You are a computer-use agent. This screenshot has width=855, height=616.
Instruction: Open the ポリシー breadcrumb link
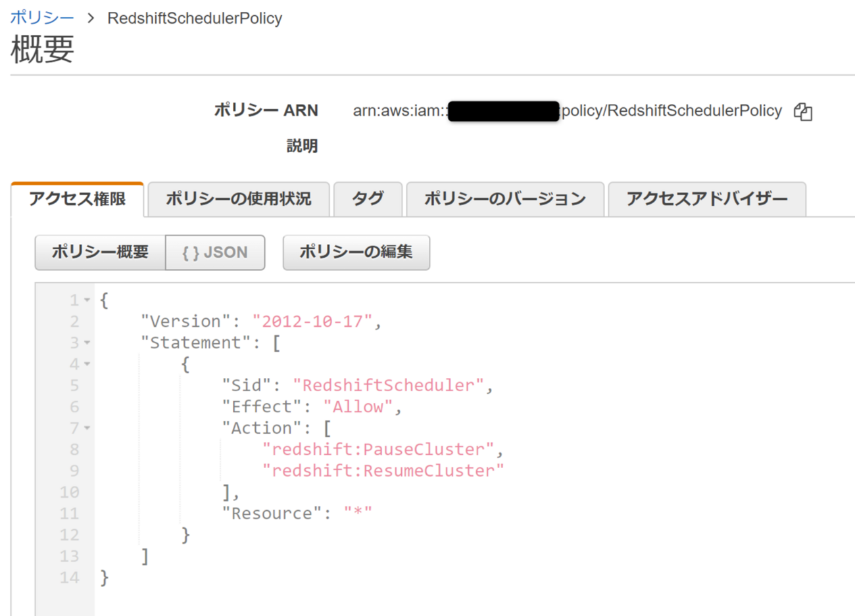pos(42,18)
